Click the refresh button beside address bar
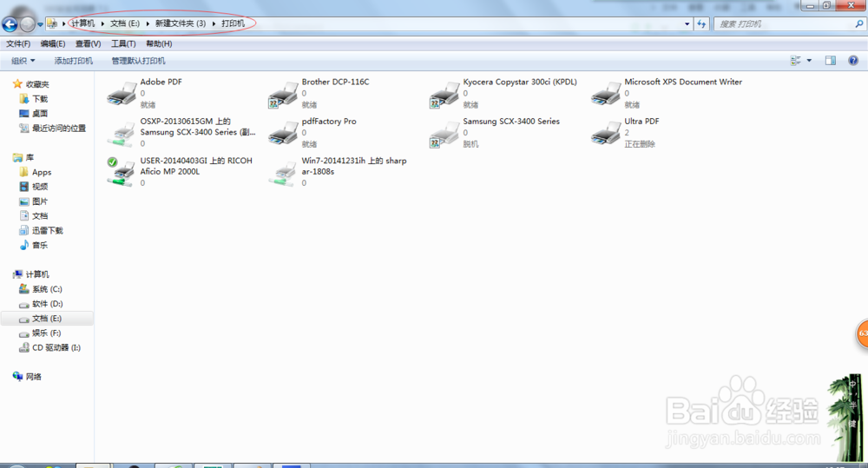The height and width of the screenshot is (468, 868). 701,23
